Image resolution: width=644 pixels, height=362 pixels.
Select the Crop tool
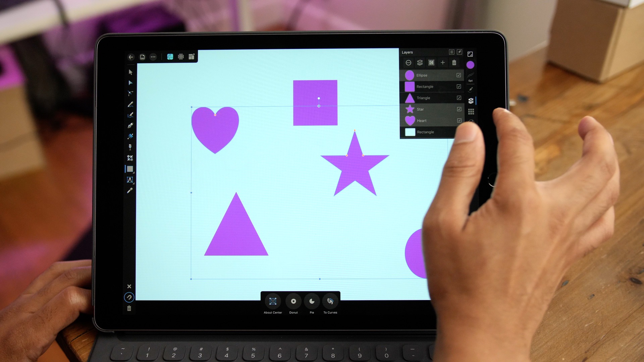pos(130,158)
